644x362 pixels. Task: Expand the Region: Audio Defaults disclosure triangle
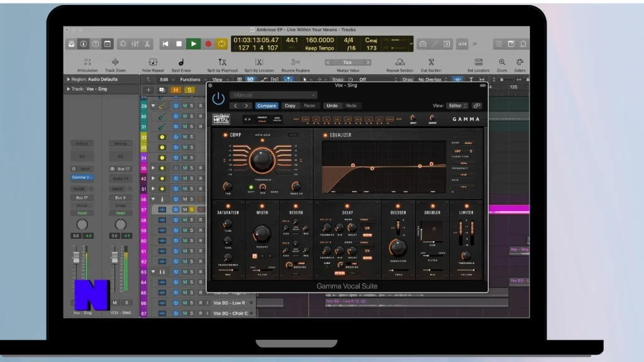point(68,79)
